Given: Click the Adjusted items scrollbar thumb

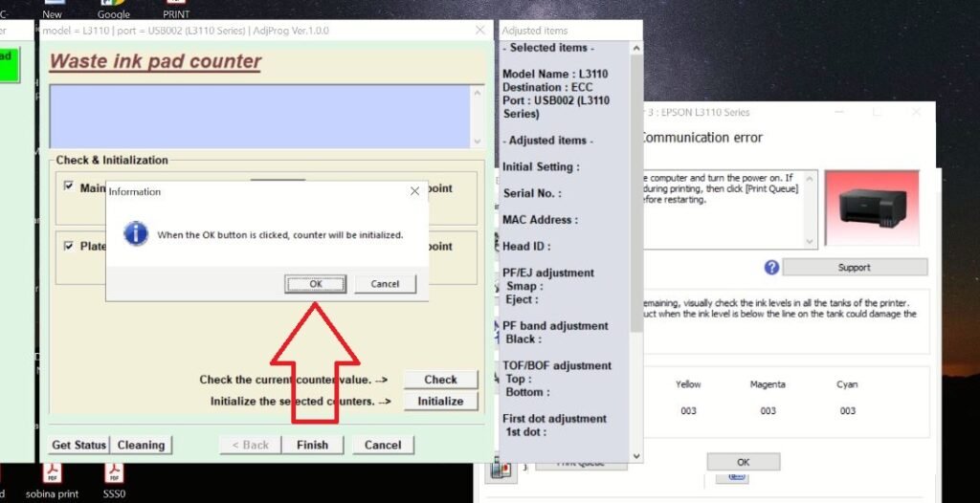Looking at the screenshot, I should pyautogui.click(x=636, y=192).
